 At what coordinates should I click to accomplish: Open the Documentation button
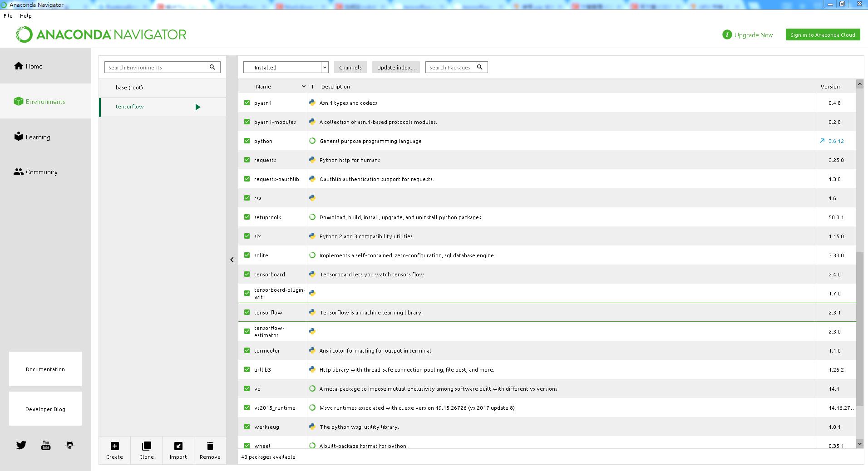pyautogui.click(x=45, y=369)
